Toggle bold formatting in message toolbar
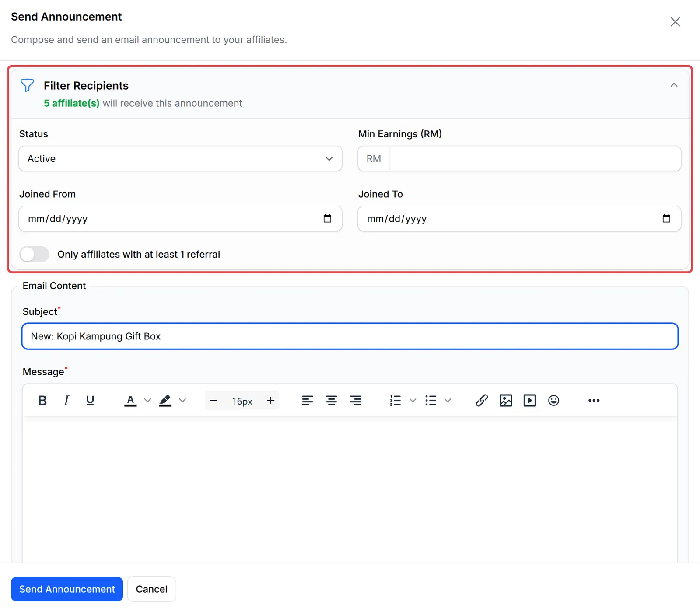 pos(42,400)
